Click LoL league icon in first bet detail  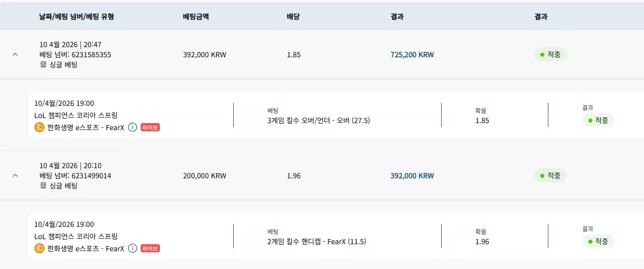39,127
